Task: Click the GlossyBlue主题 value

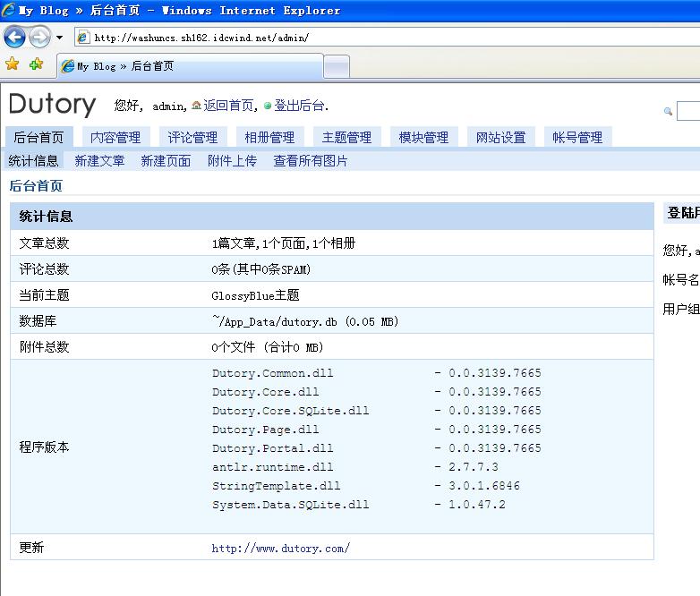Action: 255,295
